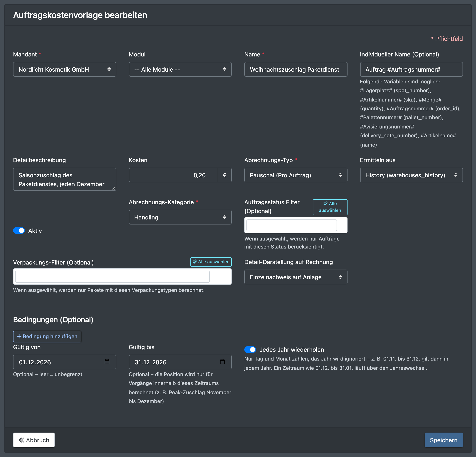Image resolution: width=476 pixels, height=457 pixels.
Task: Toggle the Aktiv switch
Action: [x=19, y=230]
